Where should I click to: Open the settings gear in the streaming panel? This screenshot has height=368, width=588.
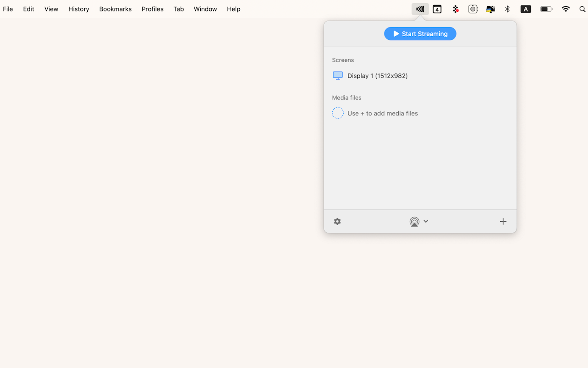pyautogui.click(x=337, y=221)
